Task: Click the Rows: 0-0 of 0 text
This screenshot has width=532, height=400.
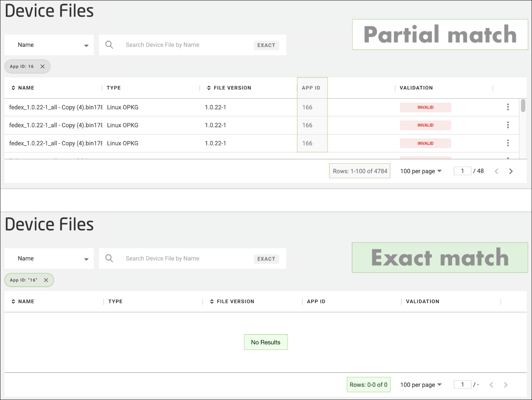Action: pos(368,385)
